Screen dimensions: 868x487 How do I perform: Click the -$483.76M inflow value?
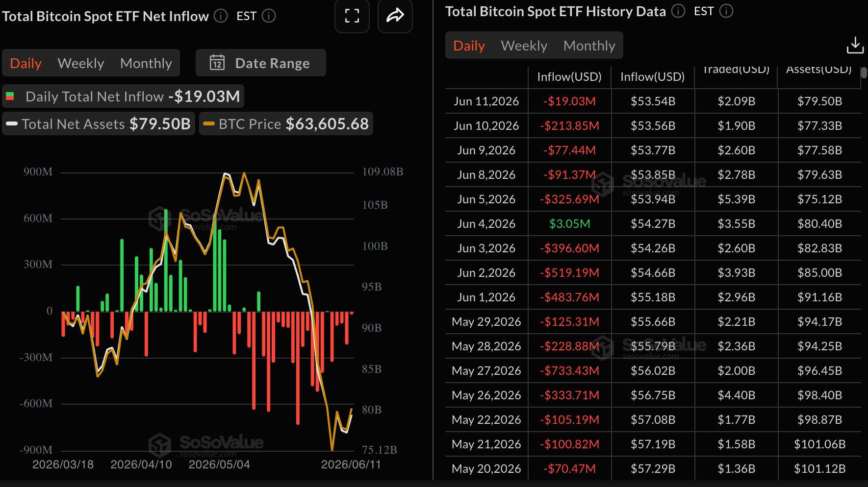point(570,297)
